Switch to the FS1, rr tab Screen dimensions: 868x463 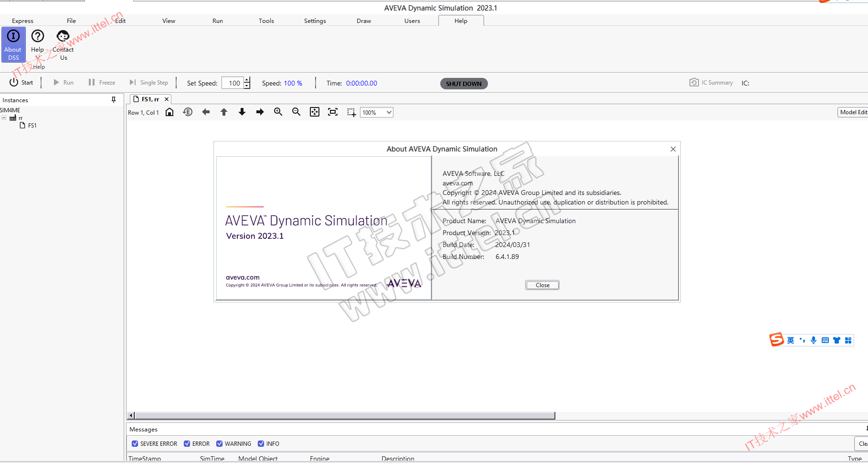(x=150, y=99)
